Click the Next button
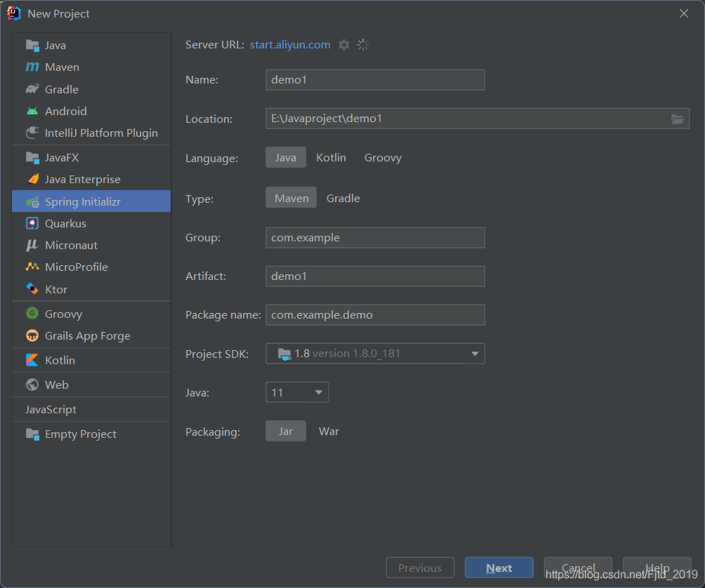The width and height of the screenshot is (705, 588). (499, 568)
